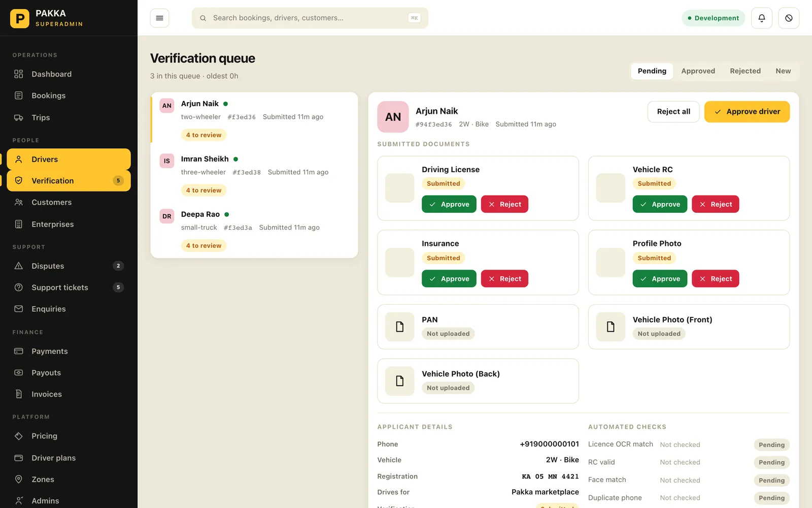Open Admins page

[x=69, y=500]
